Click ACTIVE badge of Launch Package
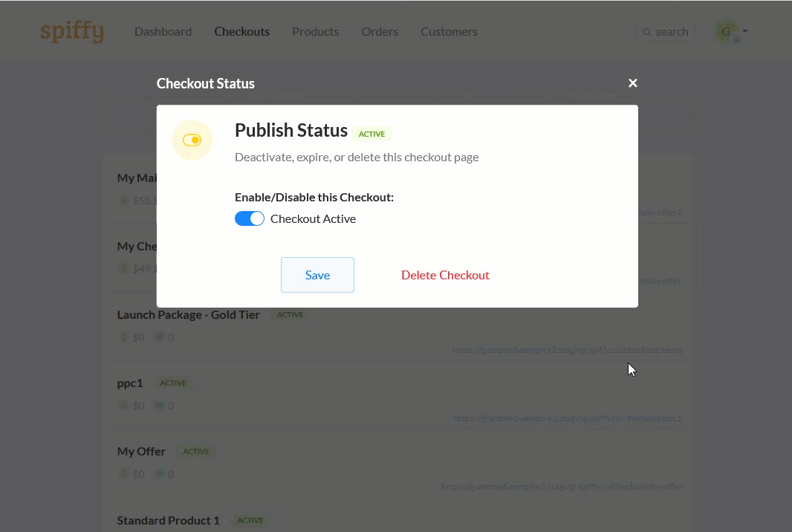 point(290,314)
